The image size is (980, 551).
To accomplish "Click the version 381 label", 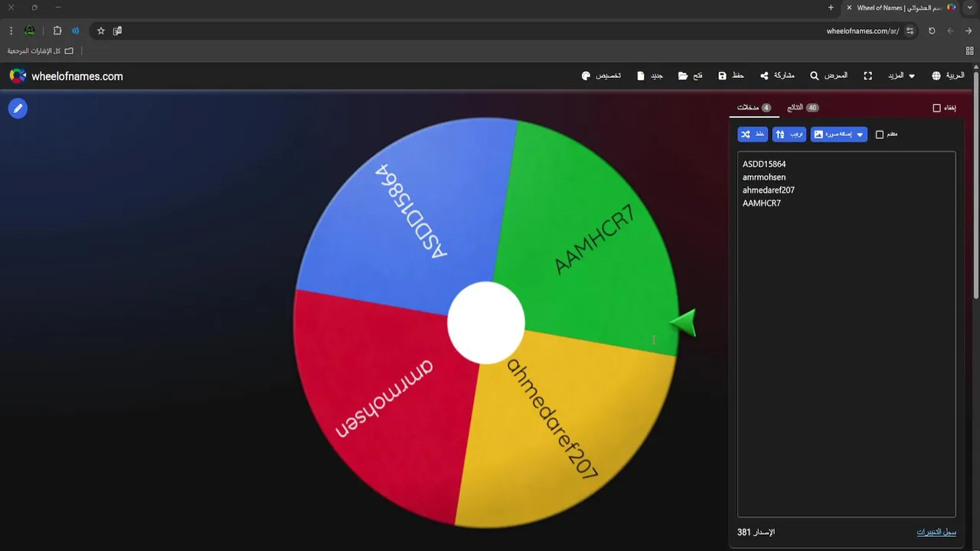I will click(756, 532).
